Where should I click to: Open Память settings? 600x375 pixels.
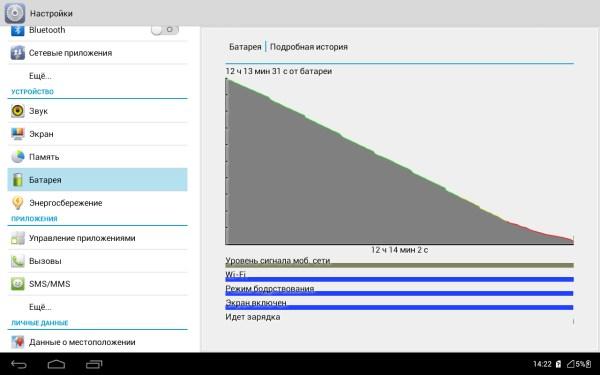coord(98,157)
